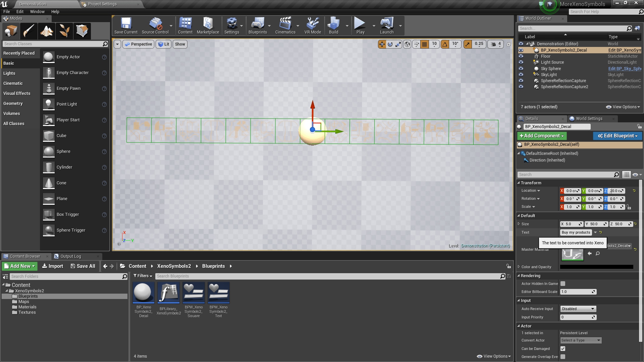Uncheck the Can be Damaged checkbox
644x362 pixels.
(x=562, y=349)
